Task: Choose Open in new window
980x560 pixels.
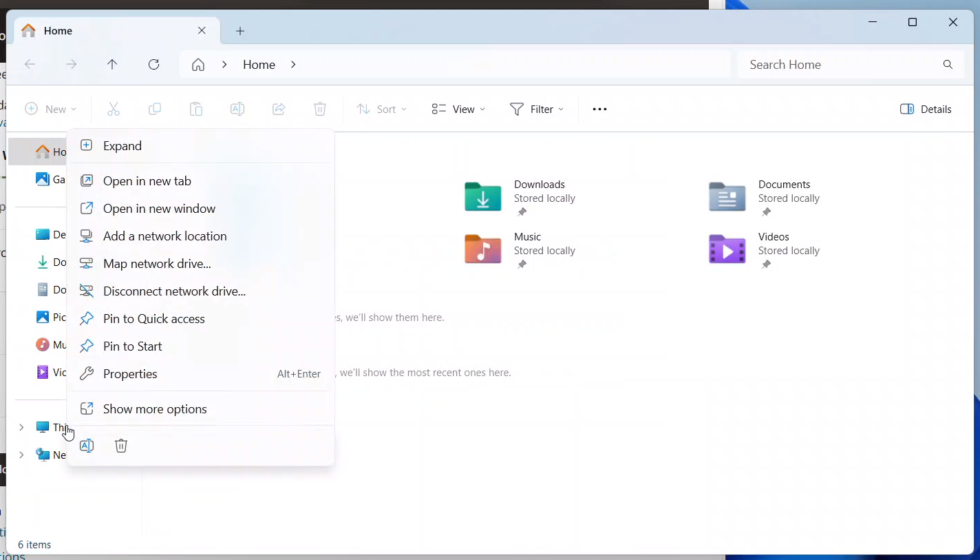Action: coord(200,208)
